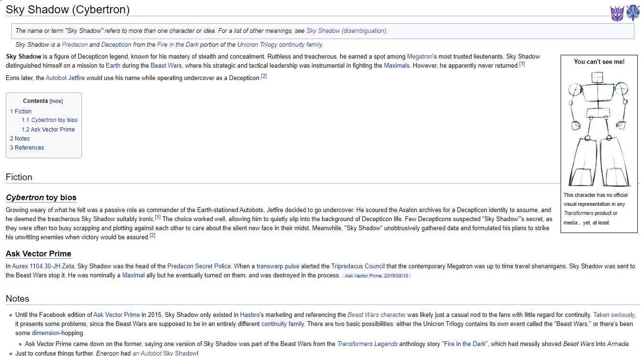Click the Cybertron toy bios subheading
The width and height of the screenshot is (644, 356).
point(41,197)
